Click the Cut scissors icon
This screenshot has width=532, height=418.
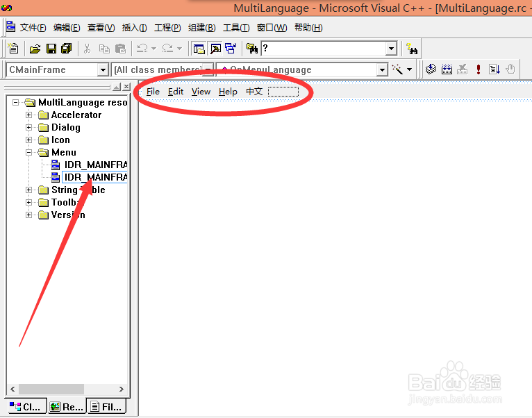click(x=88, y=49)
